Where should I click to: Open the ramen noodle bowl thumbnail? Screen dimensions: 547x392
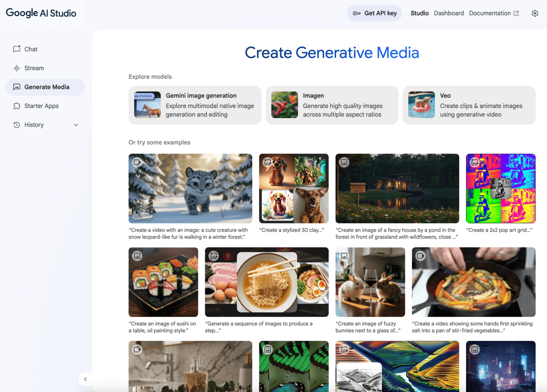[267, 282]
